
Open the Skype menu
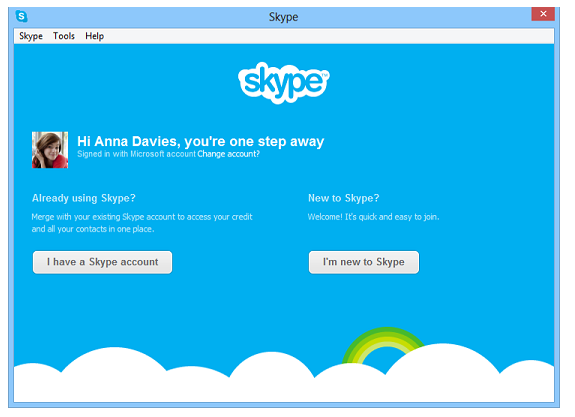(x=31, y=36)
